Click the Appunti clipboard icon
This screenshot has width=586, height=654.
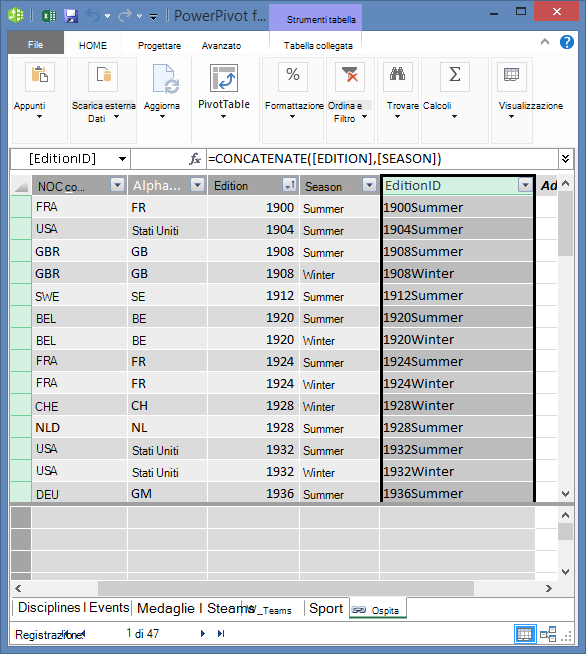40,77
